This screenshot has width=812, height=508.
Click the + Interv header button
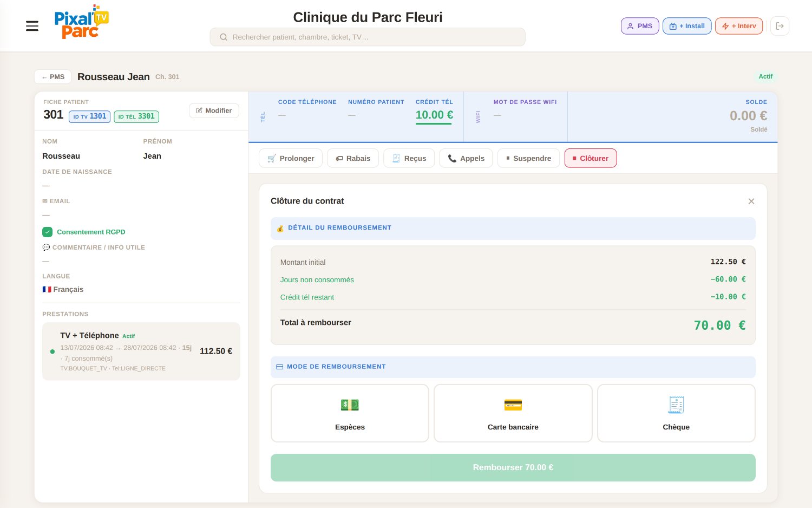coord(739,26)
